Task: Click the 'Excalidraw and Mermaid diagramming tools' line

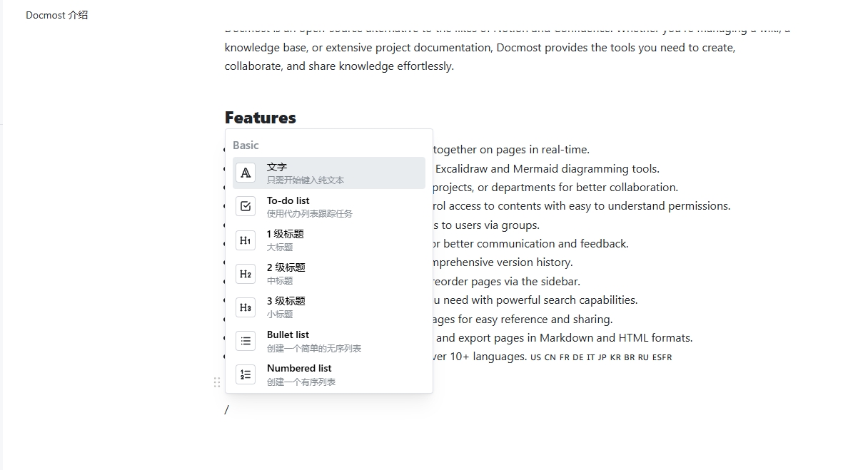Action: coord(547,169)
